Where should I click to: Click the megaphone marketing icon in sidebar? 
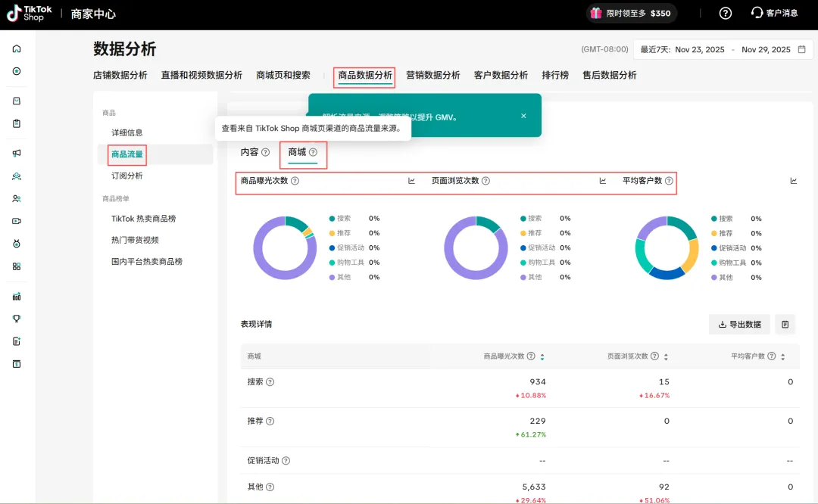pyautogui.click(x=17, y=153)
